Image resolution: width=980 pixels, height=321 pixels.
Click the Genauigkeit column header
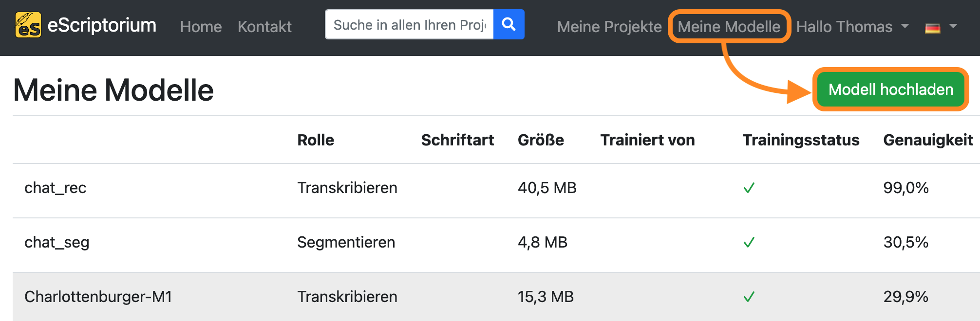[x=928, y=140]
